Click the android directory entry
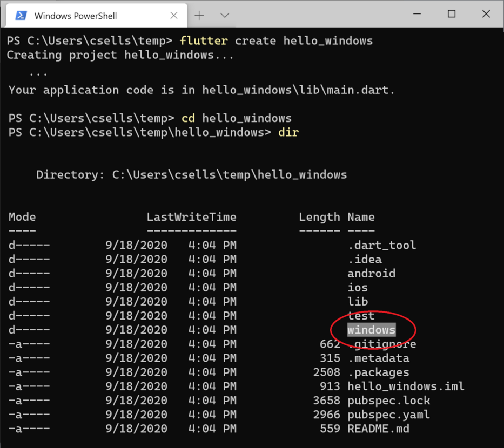Image resolution: width=504 pixels, height=448 pixels. pyautogui.click(x=371, y=274)
